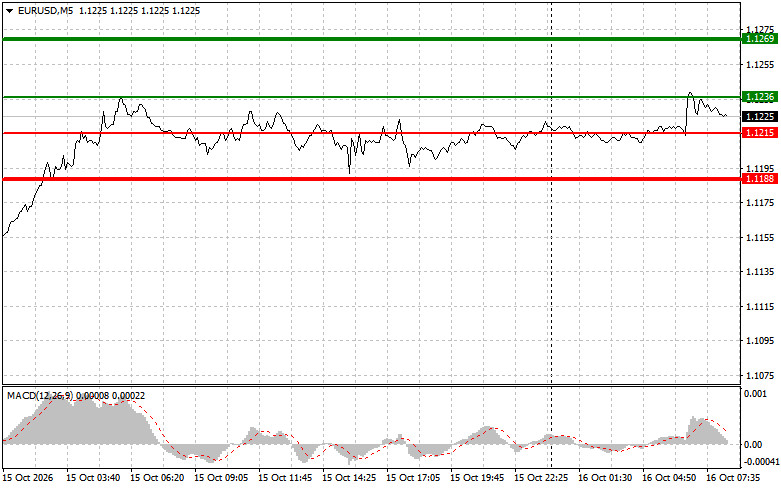Click the 1.1175 price scale value
Viewport: 781px width, 489px height.
tap(760, 203)
